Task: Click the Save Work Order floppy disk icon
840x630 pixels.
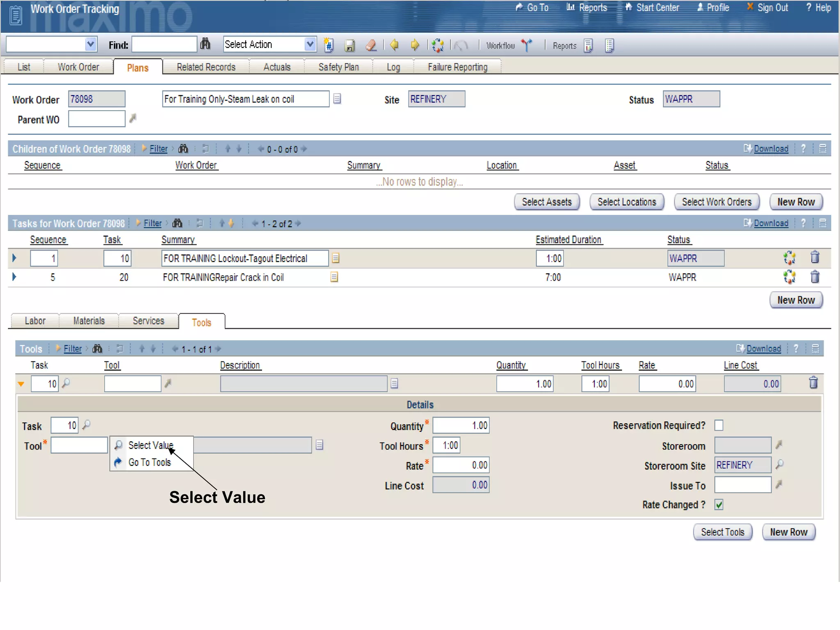Action: 349,45
